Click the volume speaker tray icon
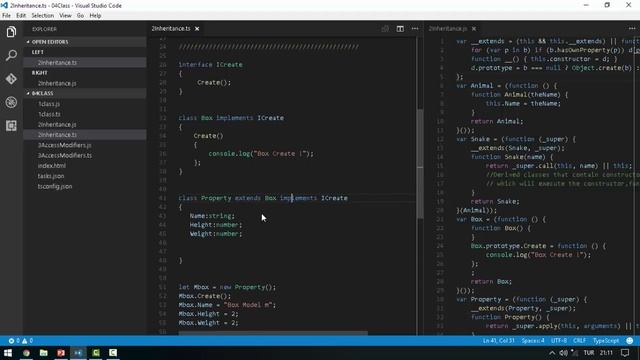 563,353
